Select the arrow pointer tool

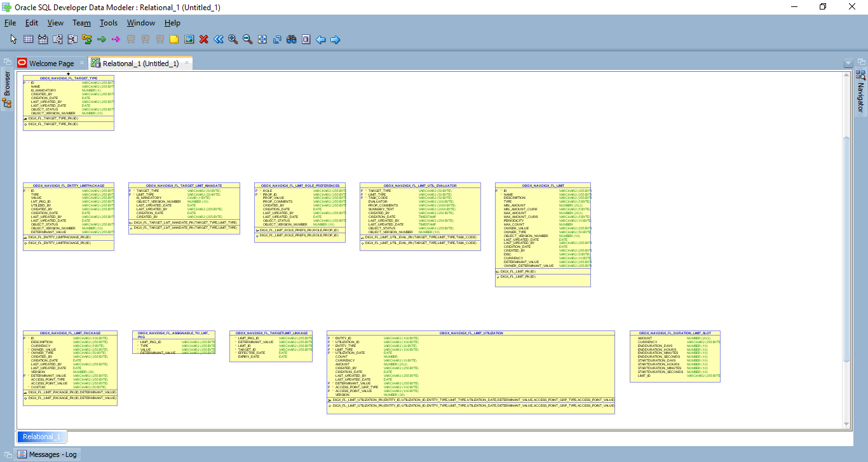14,39
